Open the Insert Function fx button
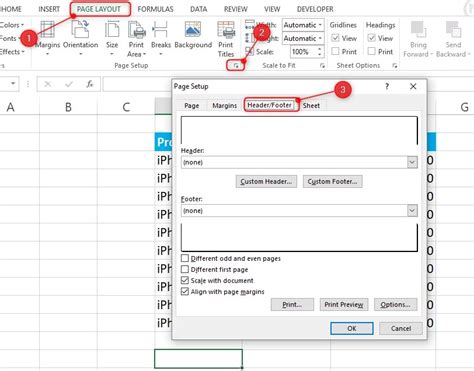 click(90, 84)
